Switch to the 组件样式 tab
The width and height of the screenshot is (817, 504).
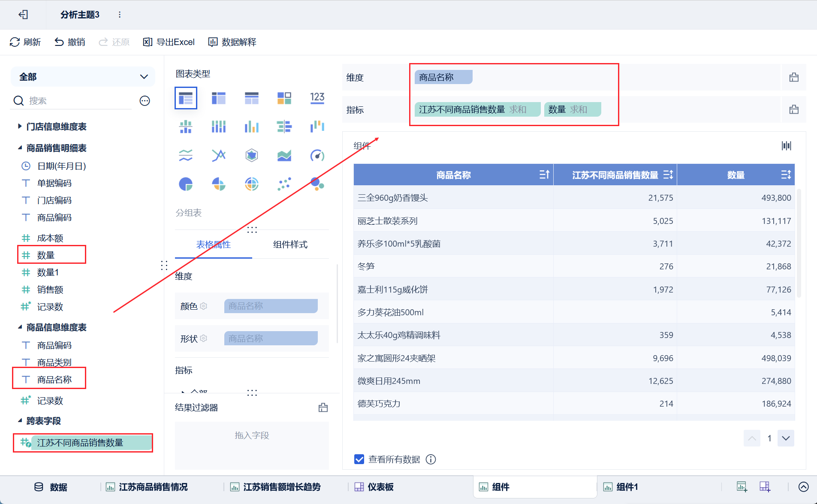pos(290,244)
